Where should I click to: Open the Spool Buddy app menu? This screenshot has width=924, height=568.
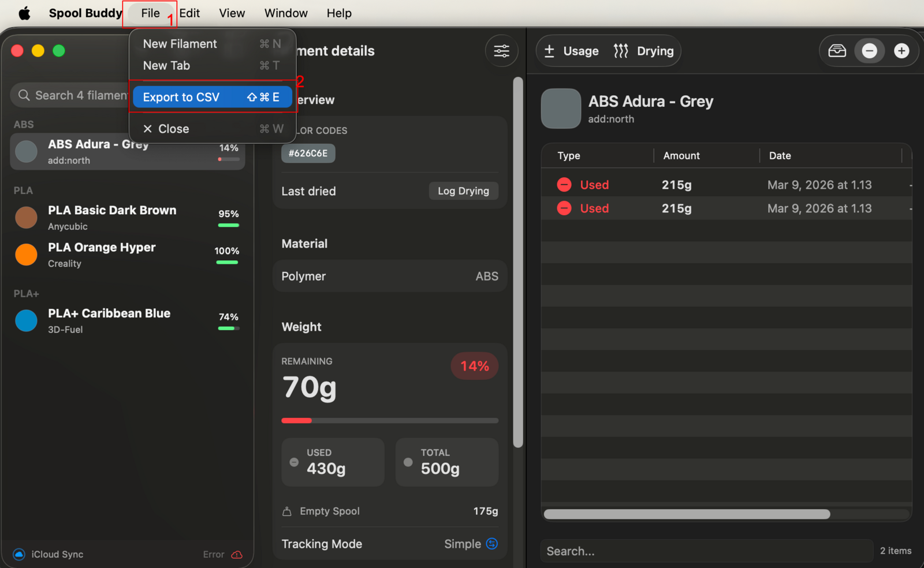click(85, 13)
